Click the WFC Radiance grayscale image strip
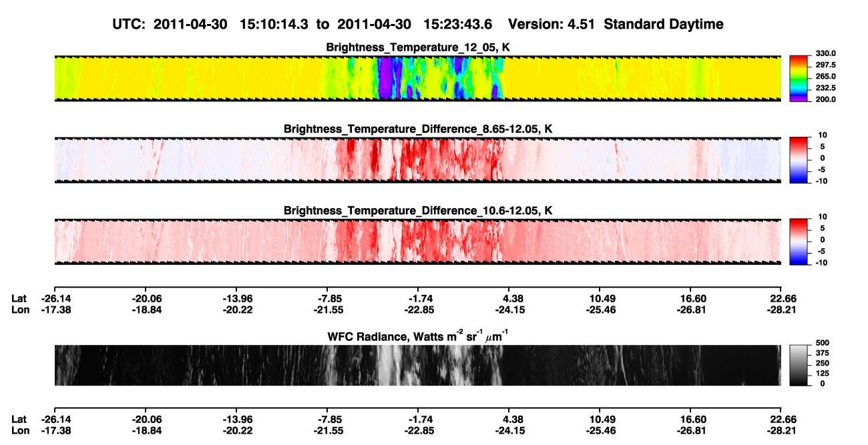This screenshot has height=445, width=868. tap(417, 365)
